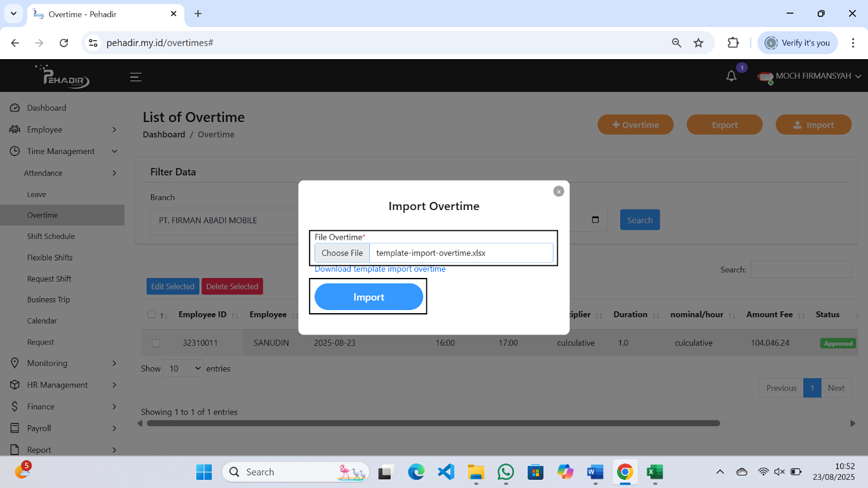Open the show entries count dropdown
Viewport: 868px width, 488px height.
pyautogui.click(x=183, y=369)
